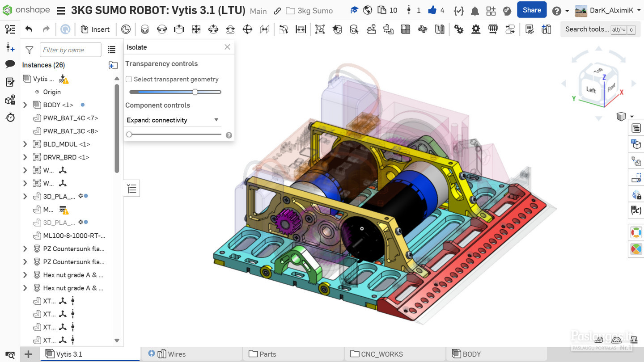Adjust the component expand slider
The width and height of the screenshot is (644, 362).
pos(129,135)
